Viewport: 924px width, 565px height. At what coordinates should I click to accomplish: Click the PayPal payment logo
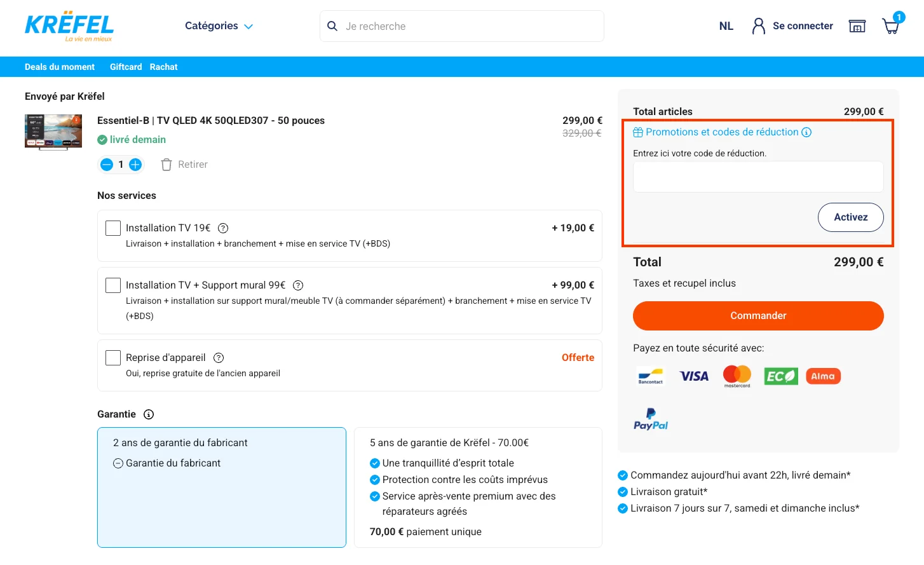pos(651,419)
